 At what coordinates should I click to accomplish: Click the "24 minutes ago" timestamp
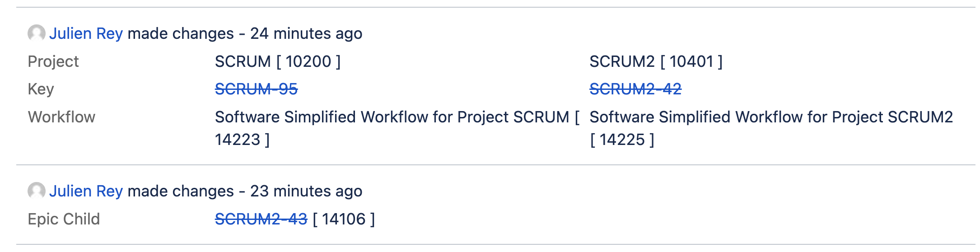click(306, 33)
